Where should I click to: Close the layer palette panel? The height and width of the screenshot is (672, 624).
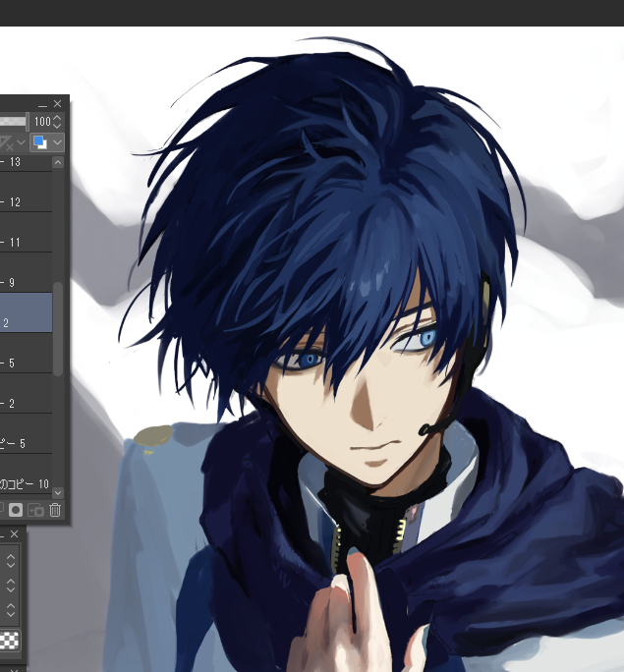click(x=57, y=104)
